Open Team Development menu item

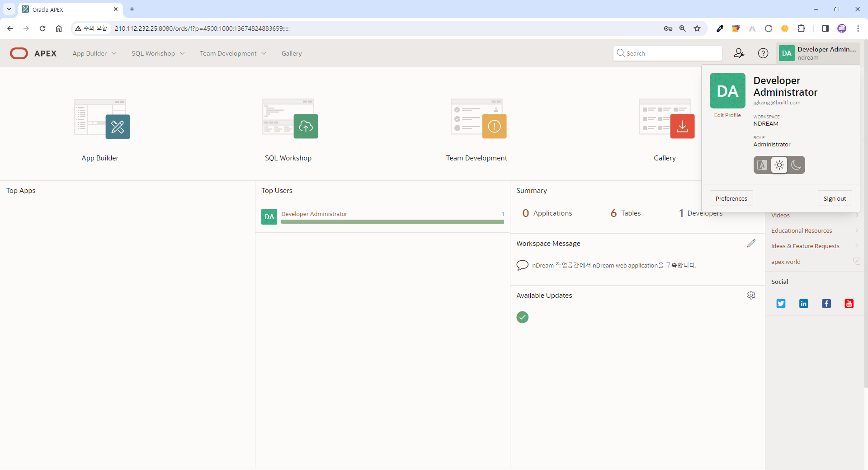228,53
